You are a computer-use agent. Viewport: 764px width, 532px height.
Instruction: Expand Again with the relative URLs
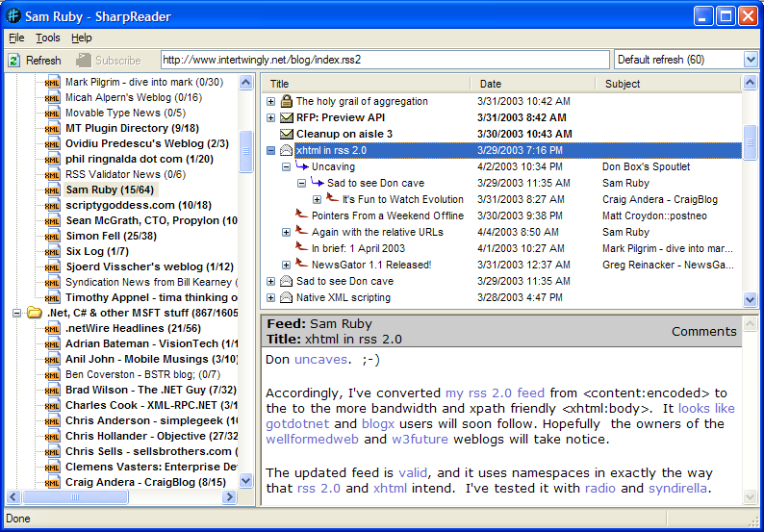(287, 233)
